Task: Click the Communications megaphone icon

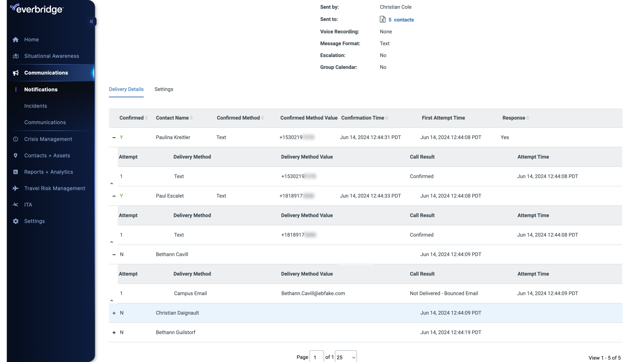Action: click(15, 73)
